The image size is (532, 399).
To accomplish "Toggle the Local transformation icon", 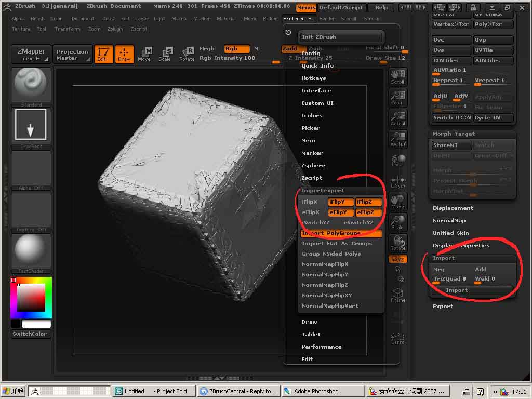I will point(397,160).
